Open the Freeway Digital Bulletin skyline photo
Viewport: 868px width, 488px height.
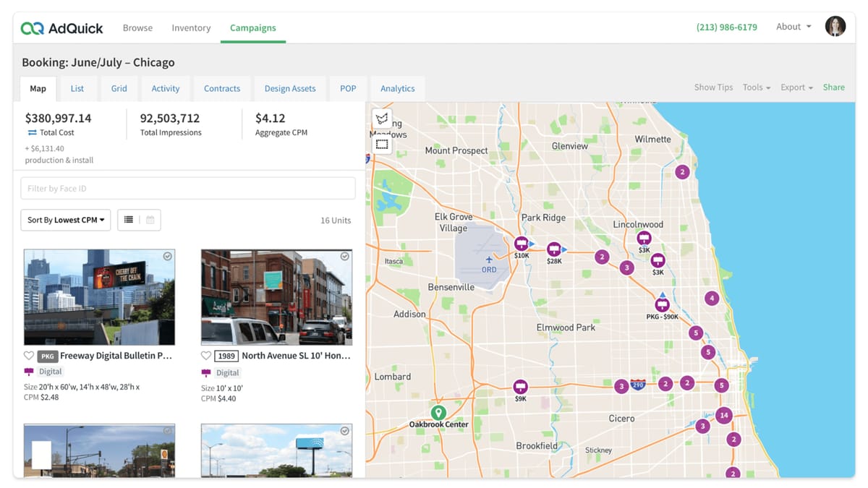(x=99, y=298)
